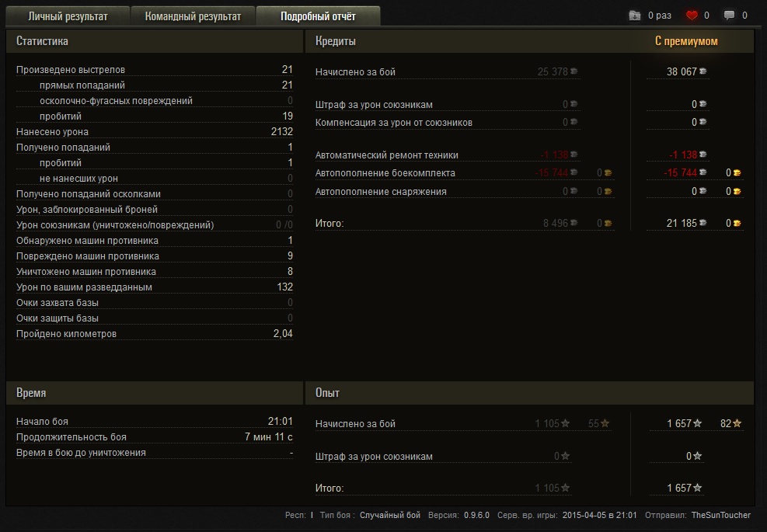Click credits icon beside 38 067
The height and width of the screenshot is (532, 767).
tap(703, 71)
